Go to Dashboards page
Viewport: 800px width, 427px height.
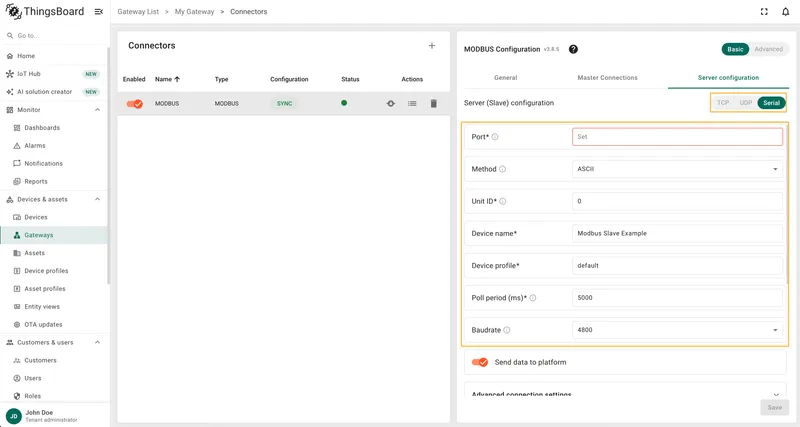54,128
